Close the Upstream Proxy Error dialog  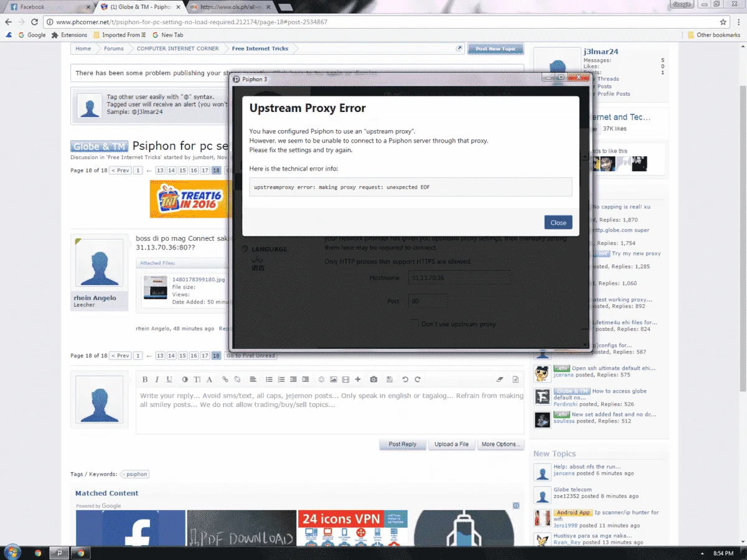558,223
